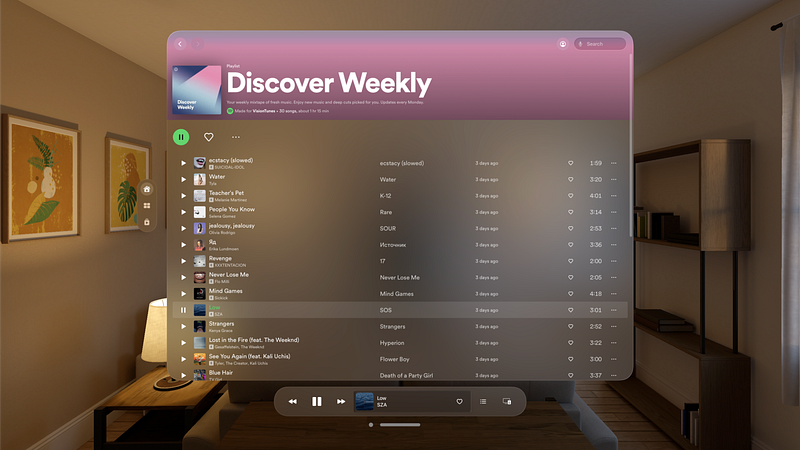
Task: Pause playback in bottom player bar
Action: (x=317, y=402)
